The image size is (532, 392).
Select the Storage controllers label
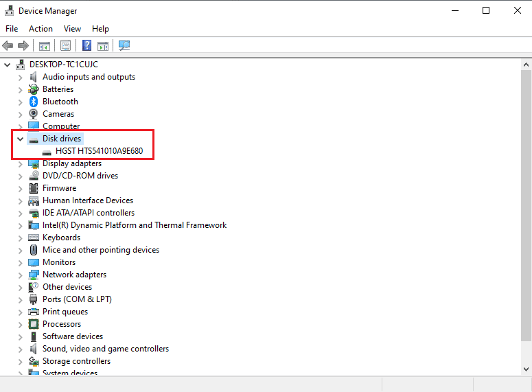(x=76, y=361)
